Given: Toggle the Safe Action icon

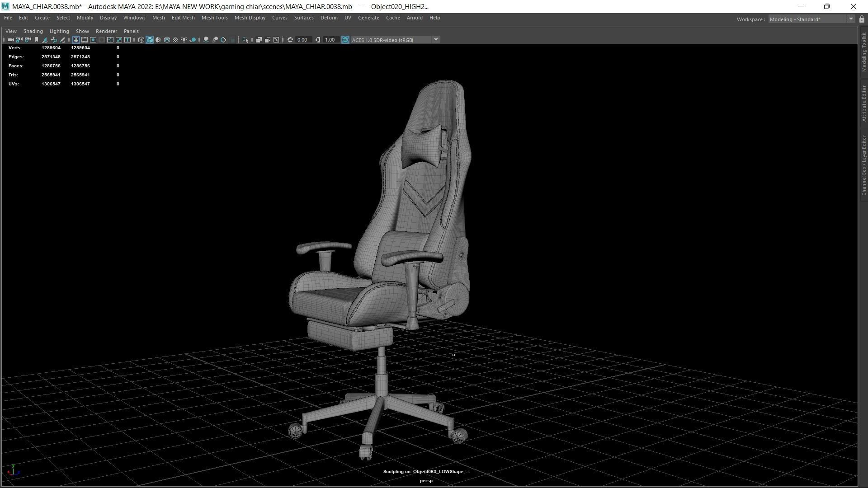Looking at the screenshot, I should coord(119,40).
